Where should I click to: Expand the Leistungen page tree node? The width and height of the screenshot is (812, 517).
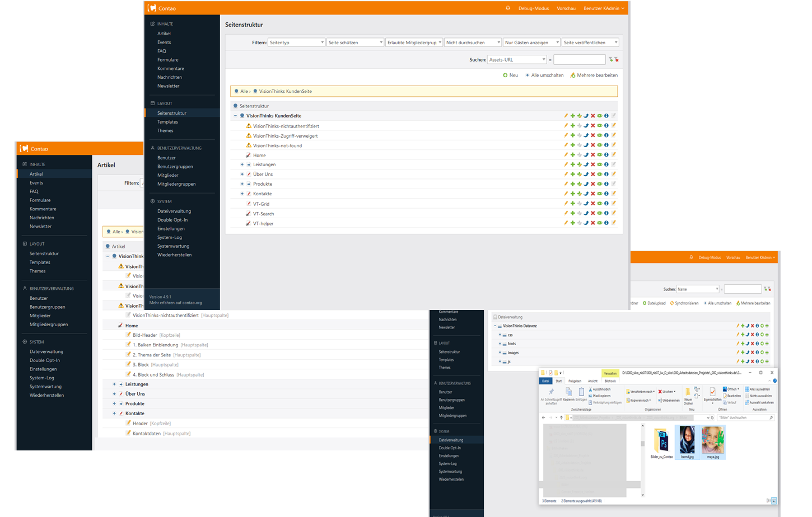coord(242,164)
